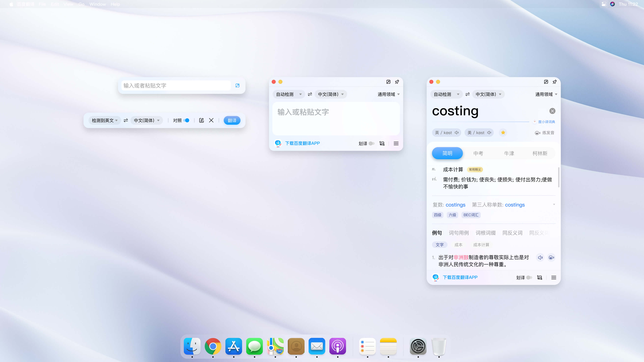Toggle 划译 in the empty translator window

click(371, 143)
